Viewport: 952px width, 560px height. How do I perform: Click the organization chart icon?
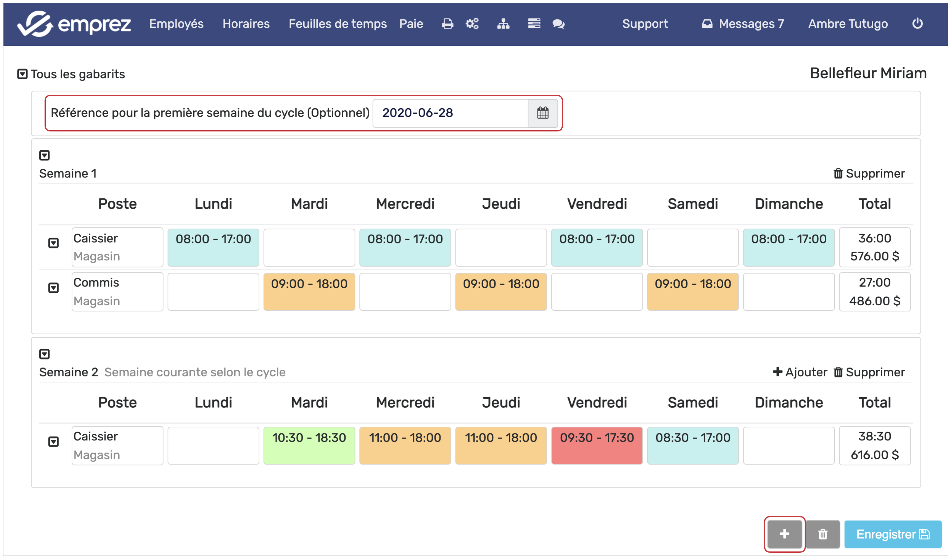click(503, 24)
